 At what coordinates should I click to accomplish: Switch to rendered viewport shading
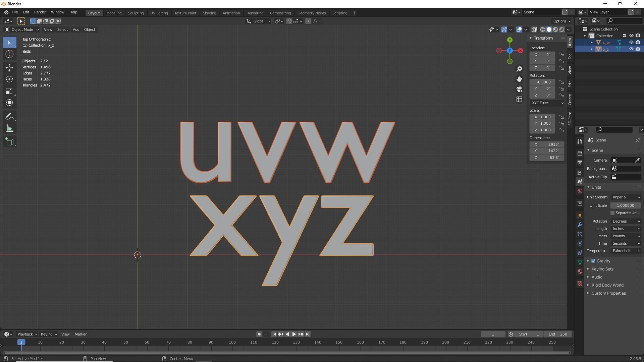coord(562,29)
